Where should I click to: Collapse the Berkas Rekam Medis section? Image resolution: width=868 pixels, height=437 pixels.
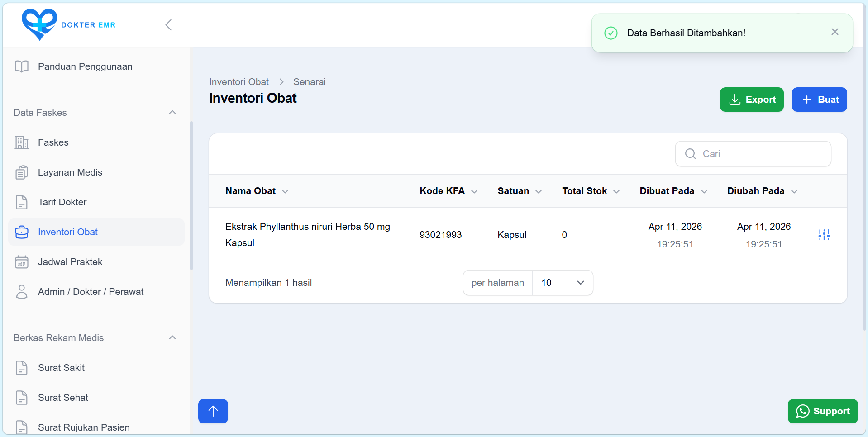click(x=172, y=337)
